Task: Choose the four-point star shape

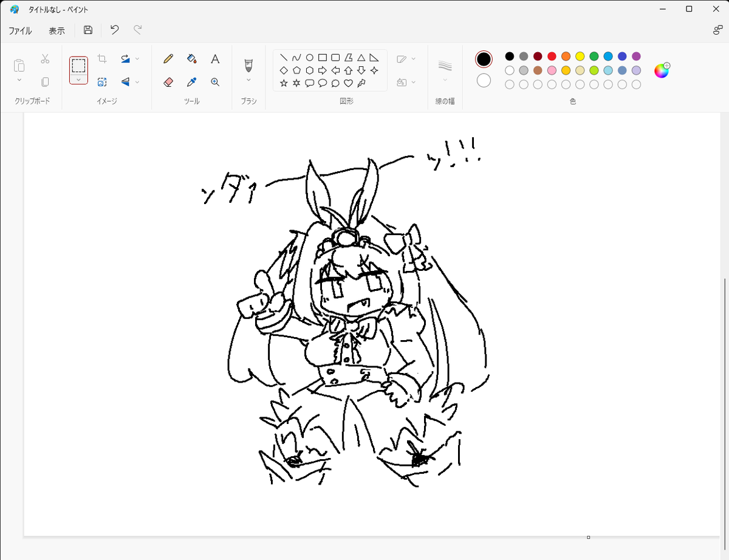Action: point(374,70)
